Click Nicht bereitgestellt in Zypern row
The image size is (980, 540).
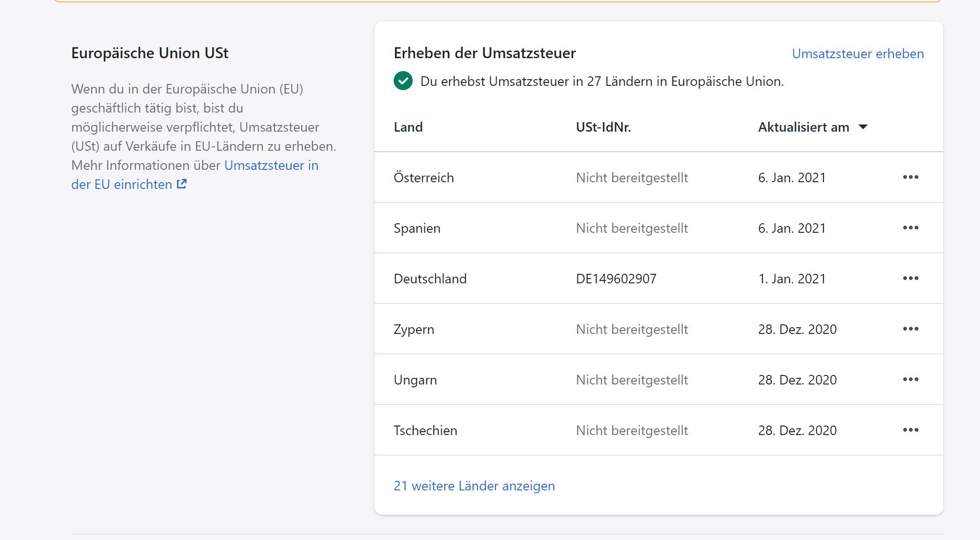pos(632,329)
